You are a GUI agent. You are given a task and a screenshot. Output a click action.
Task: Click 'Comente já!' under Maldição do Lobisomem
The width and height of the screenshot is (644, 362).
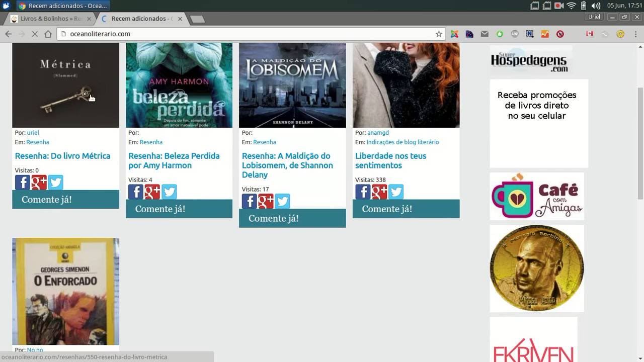[x=292, y=218]
